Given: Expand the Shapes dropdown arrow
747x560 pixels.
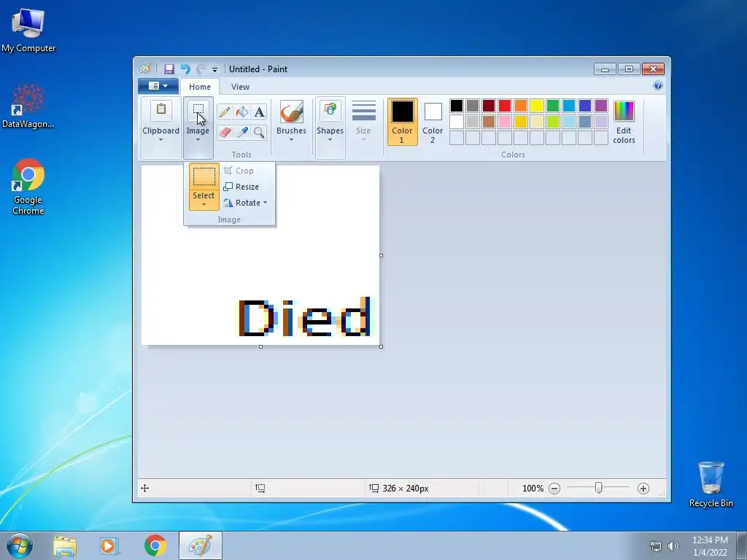Looking at the screenshot, I should [330, 139].
